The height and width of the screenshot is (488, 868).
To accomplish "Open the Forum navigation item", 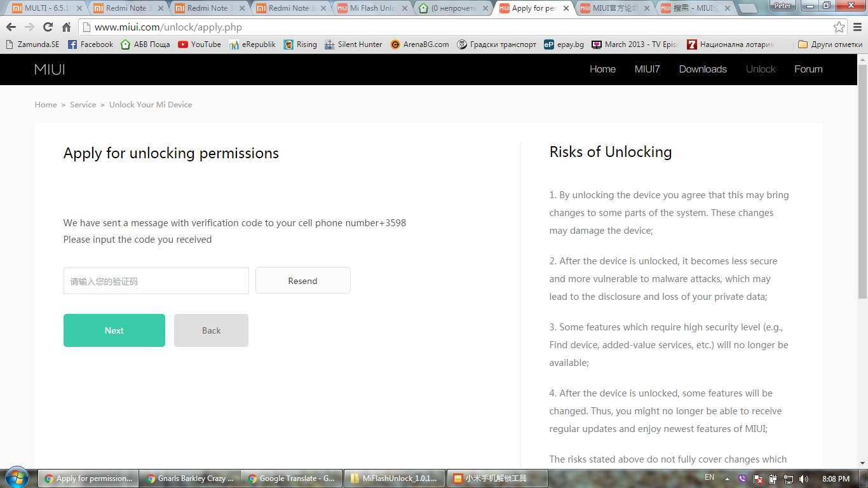I will tap(808, 69).
